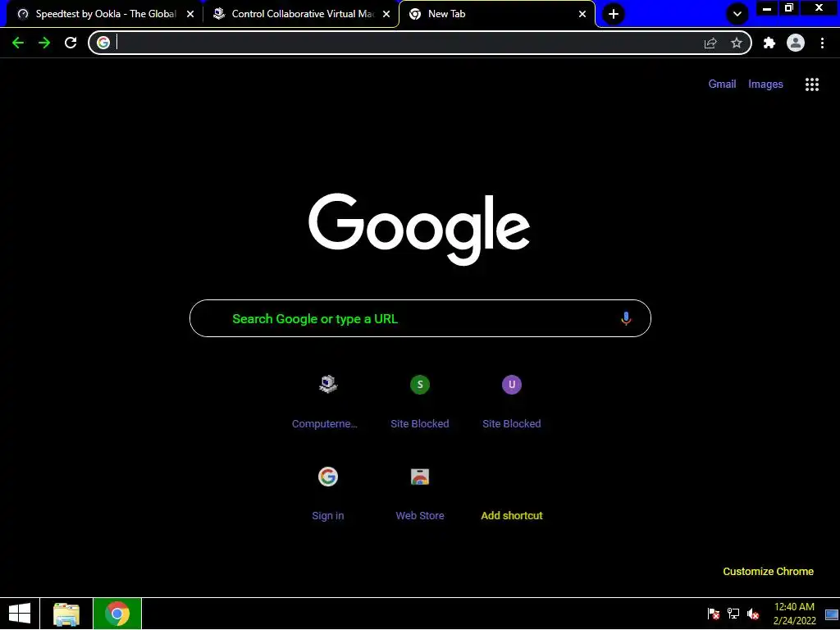Image resolution: width=840 pixels, height=630 pixels.
Task: Expand the tab search dropdown
Action: (x=737, y=14)
